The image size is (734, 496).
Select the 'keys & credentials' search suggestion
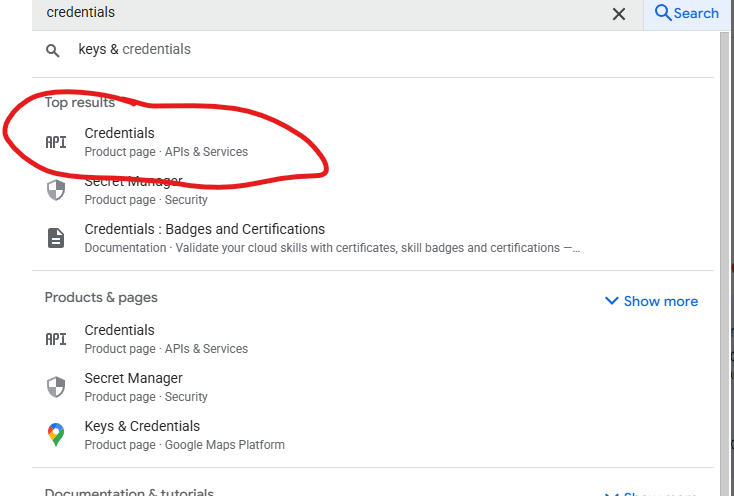(135, 50)
